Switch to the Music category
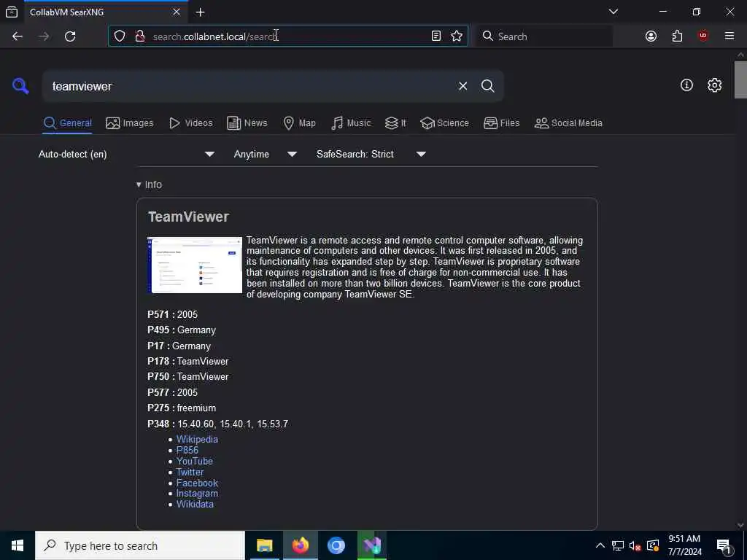 (x=351, y=122)
